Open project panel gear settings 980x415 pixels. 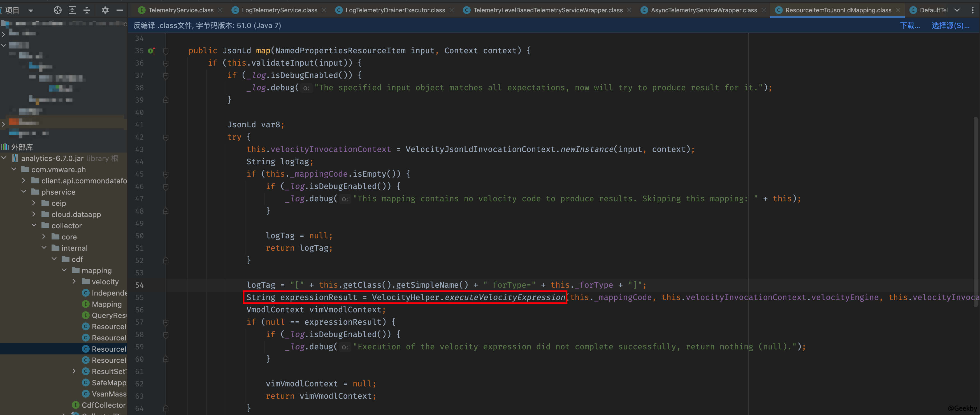coord(105,10)
